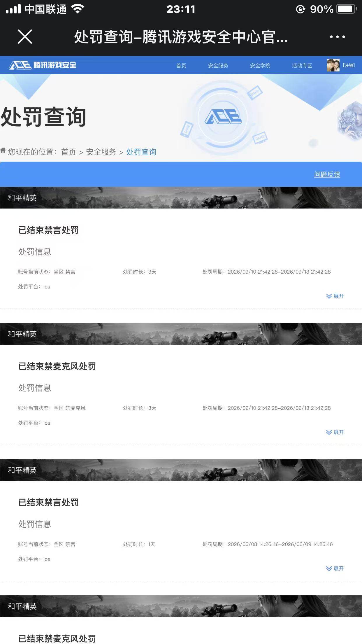Open the 活动专区 nav menu item
The image size is (362, 644).
pos(302,65)
